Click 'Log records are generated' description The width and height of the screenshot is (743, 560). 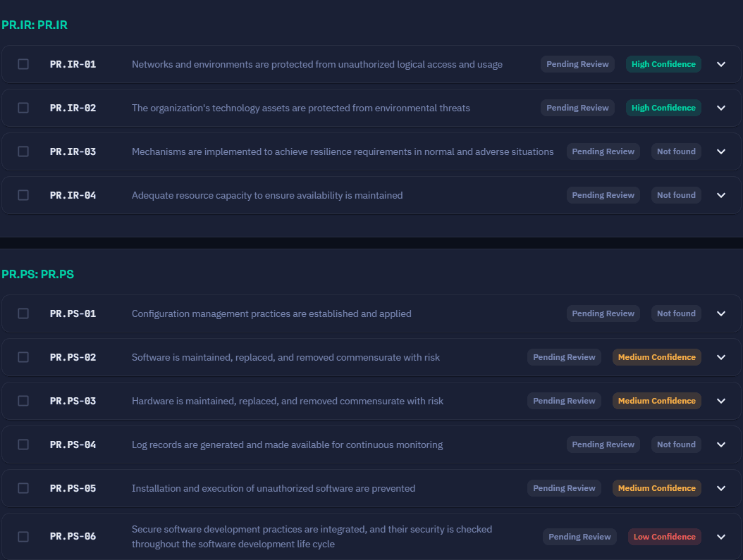point(287,444)
